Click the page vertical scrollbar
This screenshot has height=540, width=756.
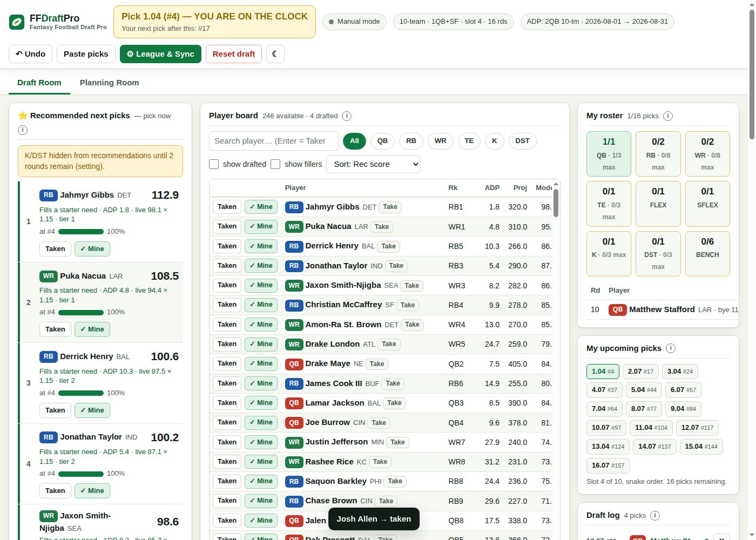point(752,76)
